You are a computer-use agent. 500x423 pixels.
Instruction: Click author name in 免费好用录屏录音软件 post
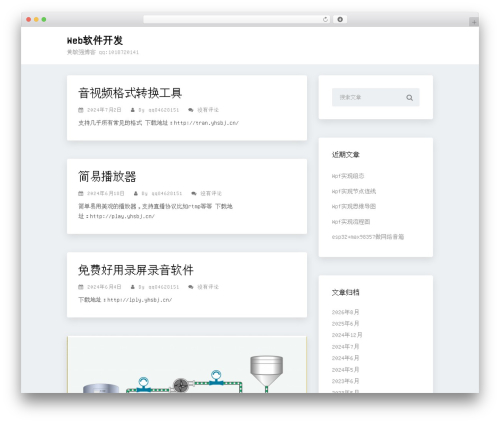[x=164, y=287]
